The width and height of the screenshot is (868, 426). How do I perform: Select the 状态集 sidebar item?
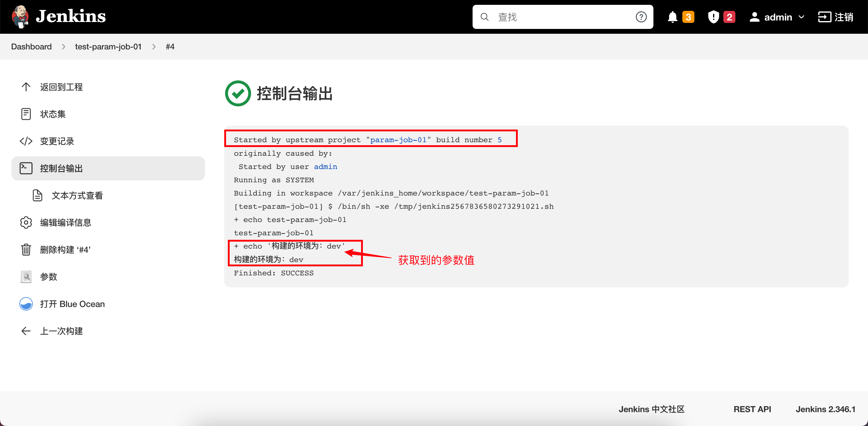pos(52,114)
